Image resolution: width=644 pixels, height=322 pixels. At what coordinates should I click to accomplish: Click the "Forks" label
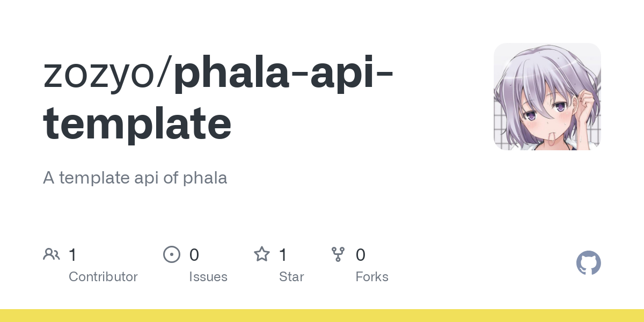(372, 277)
